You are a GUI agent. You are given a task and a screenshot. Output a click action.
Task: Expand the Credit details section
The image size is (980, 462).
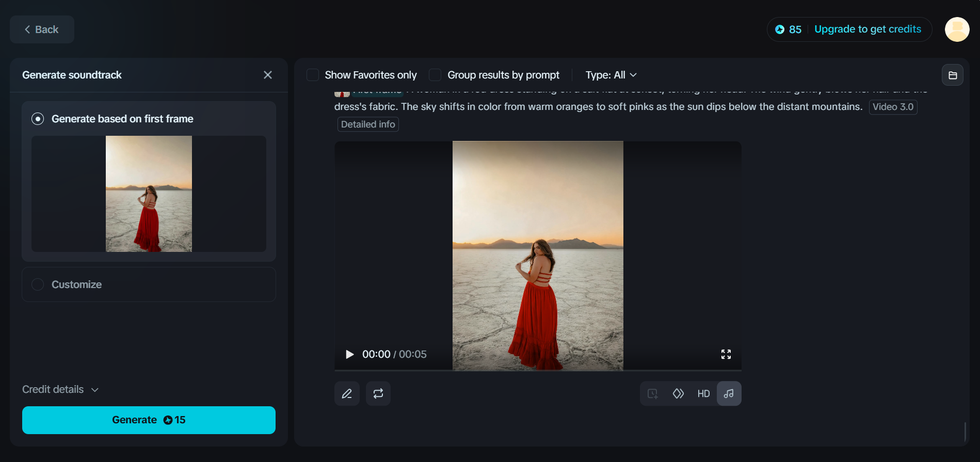click(x=60, y=389)
